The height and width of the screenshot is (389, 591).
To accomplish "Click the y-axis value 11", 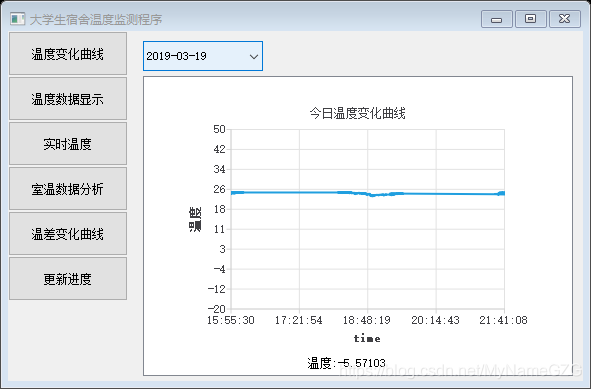I will click(219, 229).
